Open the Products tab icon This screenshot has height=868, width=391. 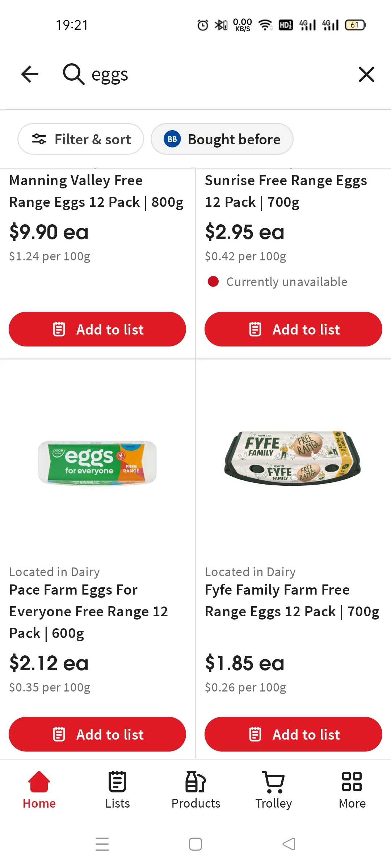195,782
